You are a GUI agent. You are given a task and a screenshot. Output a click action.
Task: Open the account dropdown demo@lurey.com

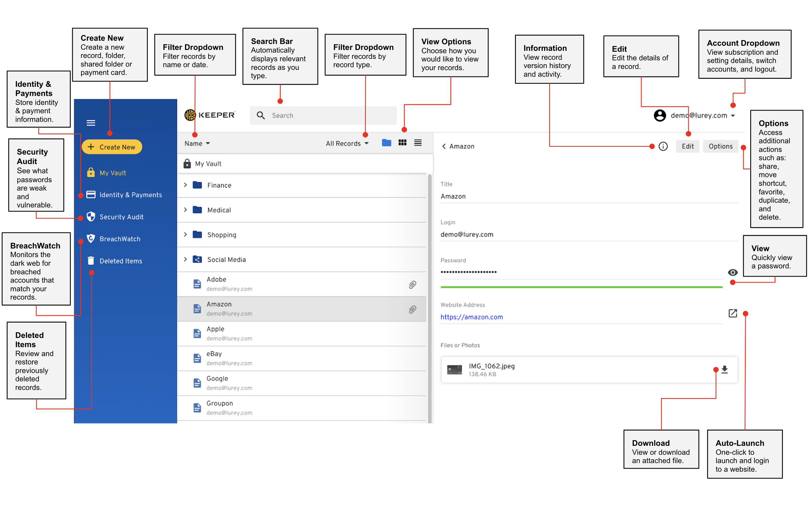click(702, 115)
